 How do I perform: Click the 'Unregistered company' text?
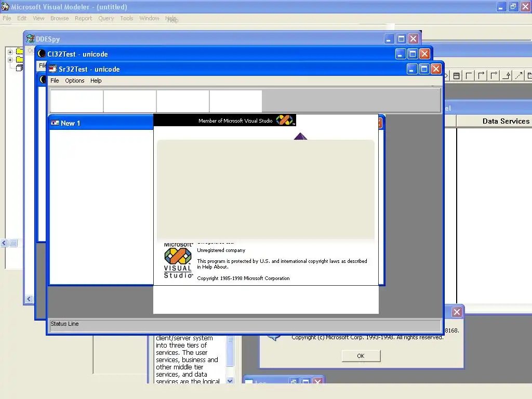[221, 250]
